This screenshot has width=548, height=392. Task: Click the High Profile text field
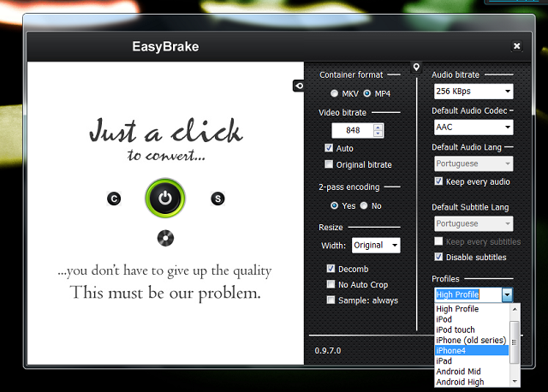(x=468, y=295)
